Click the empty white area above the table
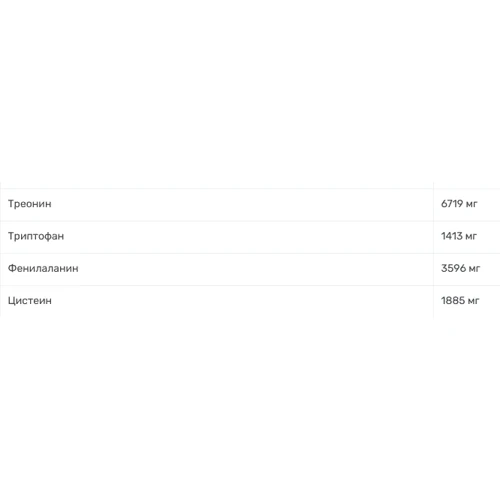 pos(250,90)
